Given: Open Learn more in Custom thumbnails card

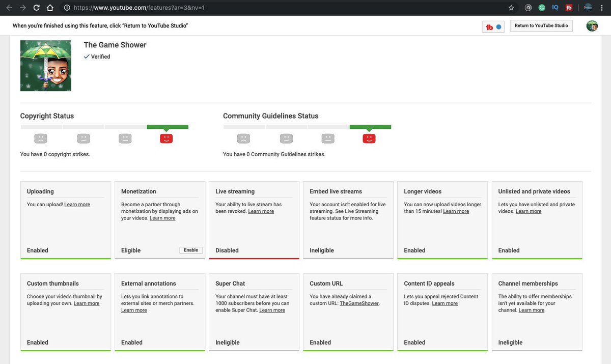Looking at the screenshot, I should [x=87, y=303].
